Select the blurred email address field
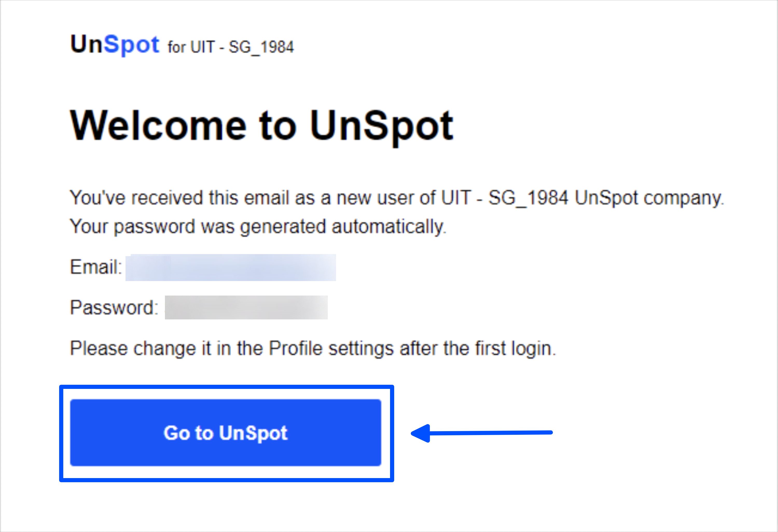This screenshot has height=532, width=778. click(x=231, y=267)
